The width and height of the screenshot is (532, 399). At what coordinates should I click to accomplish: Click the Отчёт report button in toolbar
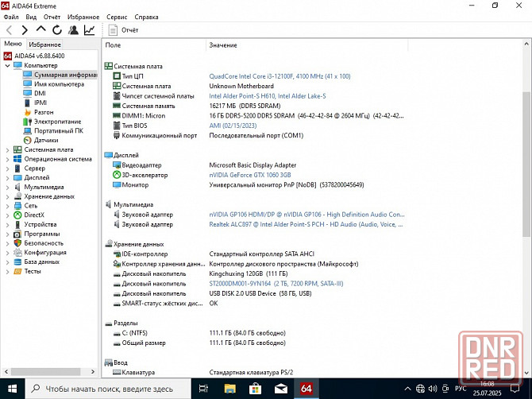point(123,30)
